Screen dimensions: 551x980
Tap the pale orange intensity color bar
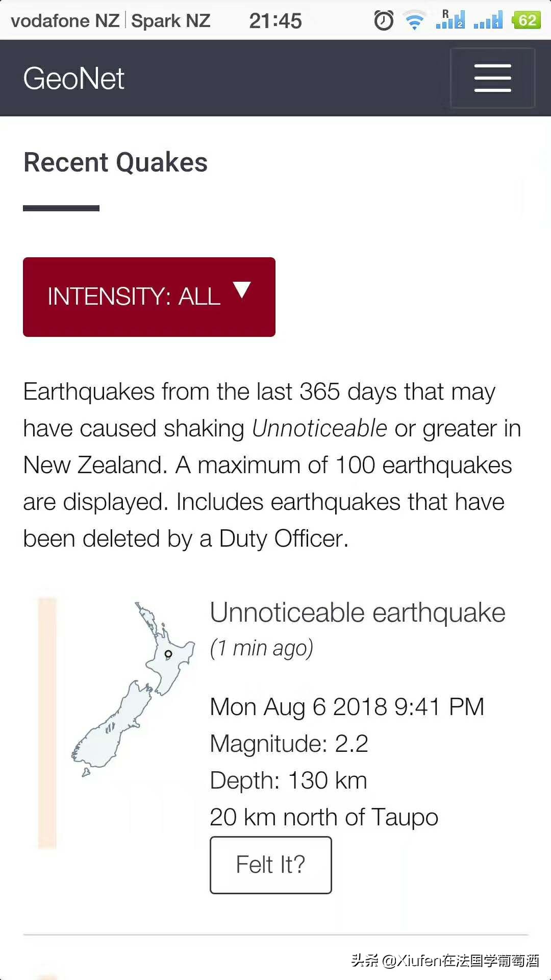[47, 722]
